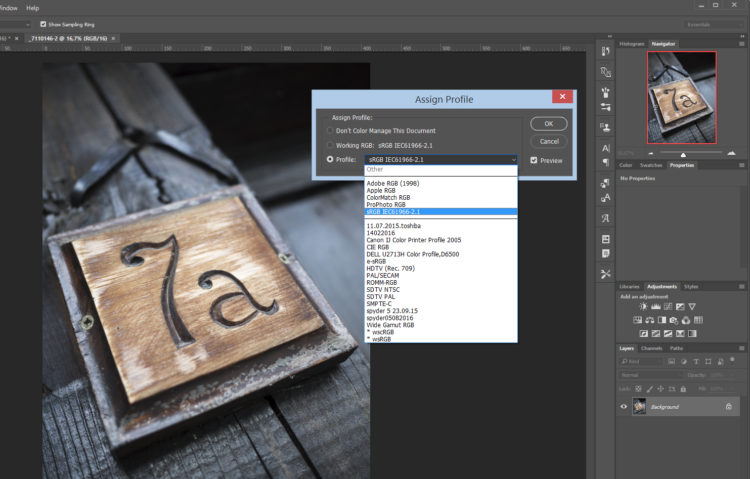Open the Help menu
750x479 pixels.
[x=33, y=7]
